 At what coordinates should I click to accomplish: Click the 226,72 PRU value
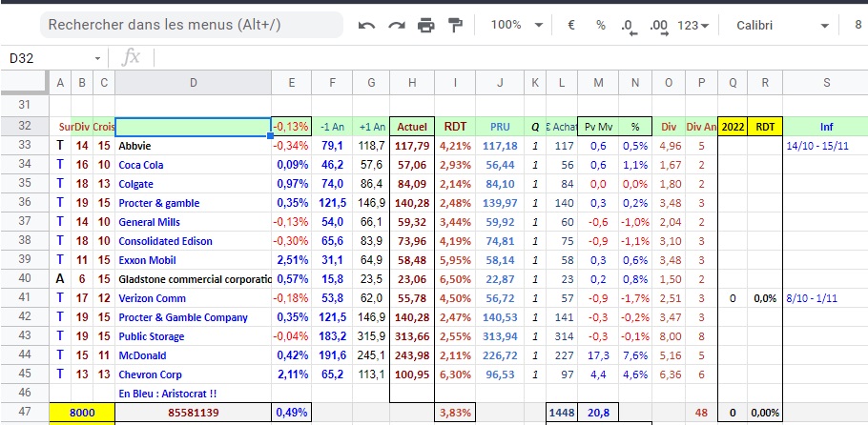(x=500, y=355)
